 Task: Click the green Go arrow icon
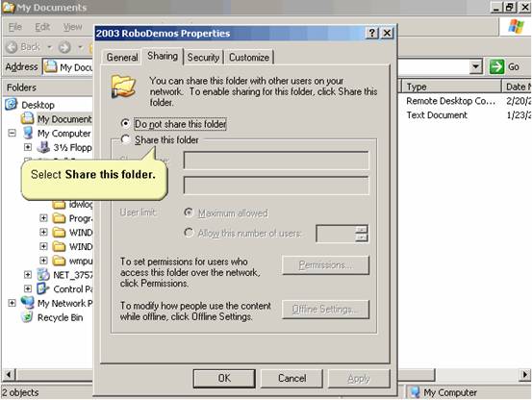click(496, 66)
